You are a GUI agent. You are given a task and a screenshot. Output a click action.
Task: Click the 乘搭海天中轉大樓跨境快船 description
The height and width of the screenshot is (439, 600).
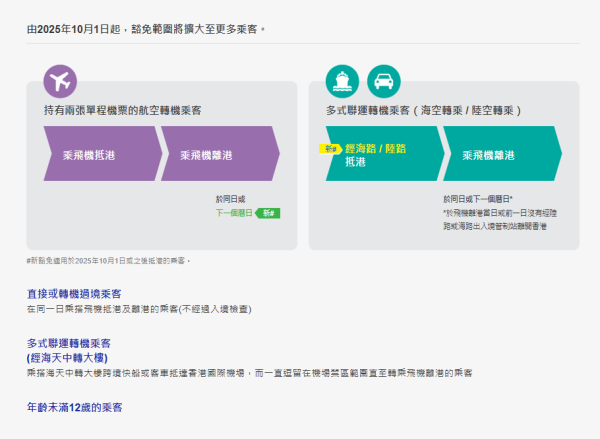(x=249, y=373)
